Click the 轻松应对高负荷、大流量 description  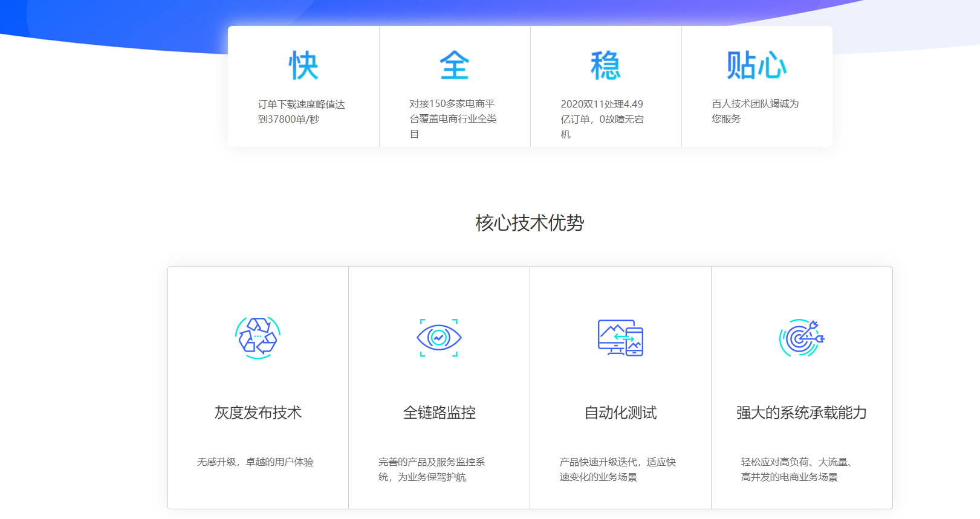tap(796, 469)
